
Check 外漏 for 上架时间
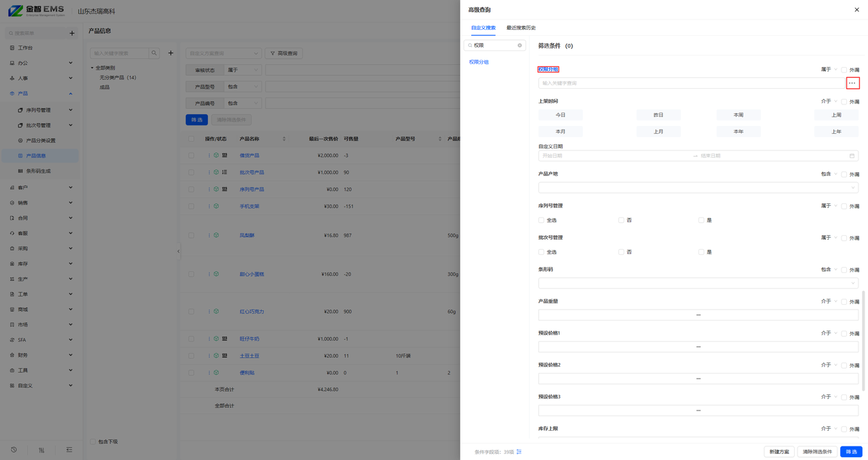[x=844, y=102]
